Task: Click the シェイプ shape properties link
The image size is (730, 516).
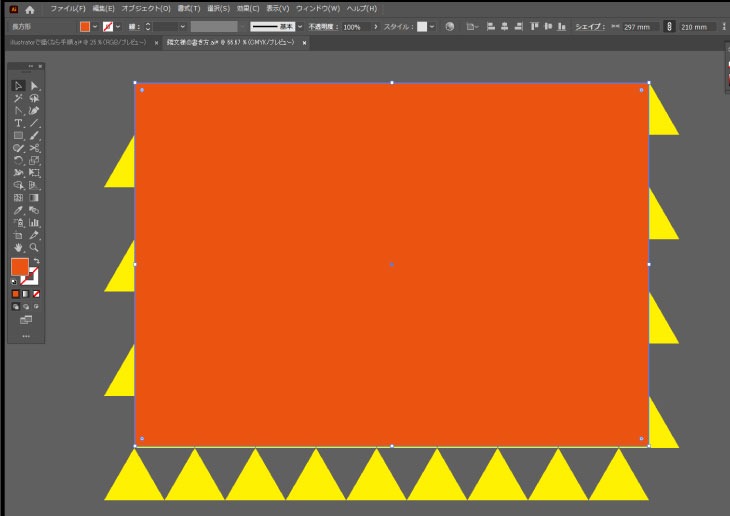Action: [x=588, y=27]
